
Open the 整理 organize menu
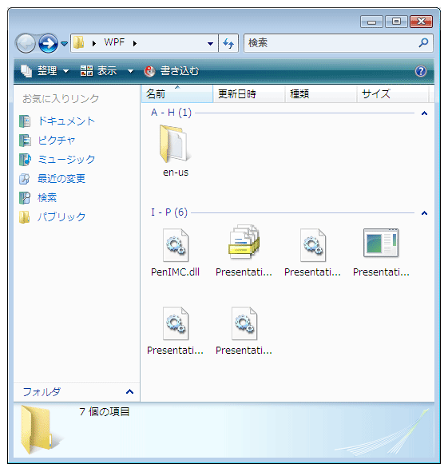click(45, 71)
